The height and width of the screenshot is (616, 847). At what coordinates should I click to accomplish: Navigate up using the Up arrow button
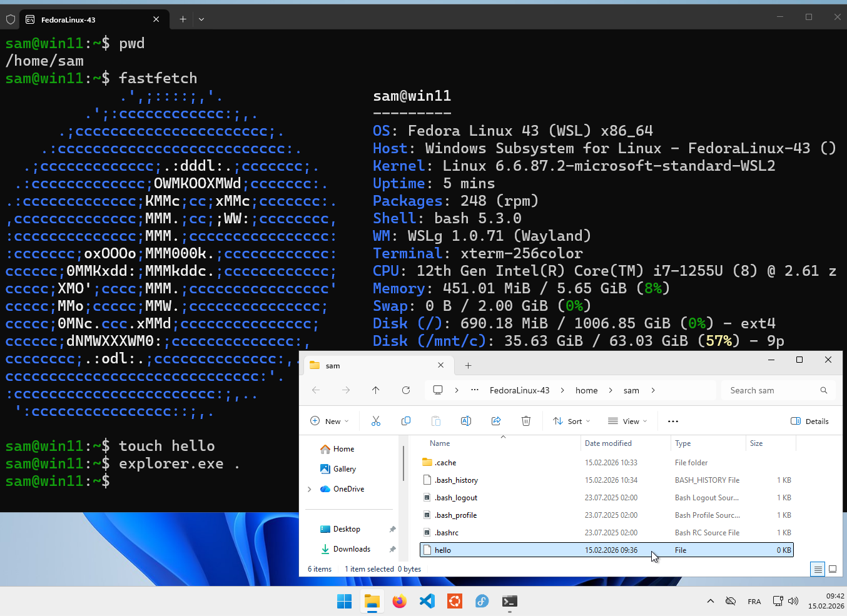click(x=375, y=390)
